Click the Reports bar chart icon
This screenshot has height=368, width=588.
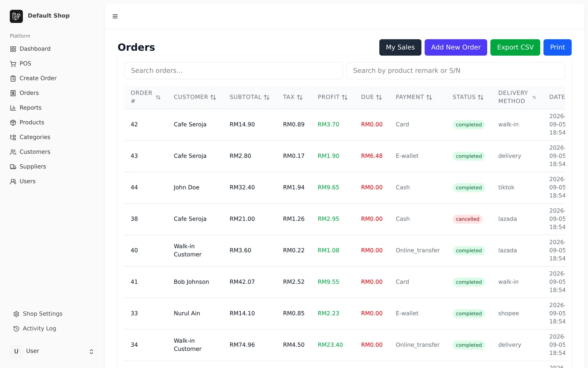pyautogui.click(x=13, y=108)
